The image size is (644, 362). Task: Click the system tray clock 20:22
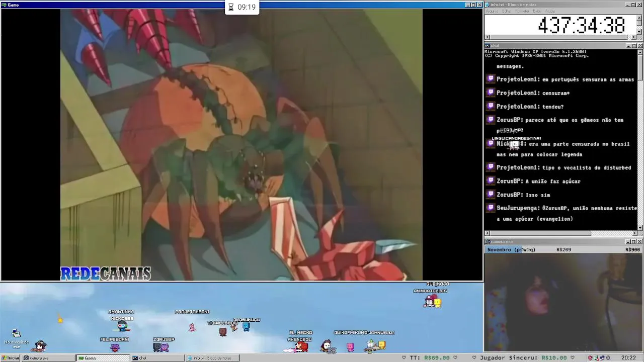coord(628,358)
